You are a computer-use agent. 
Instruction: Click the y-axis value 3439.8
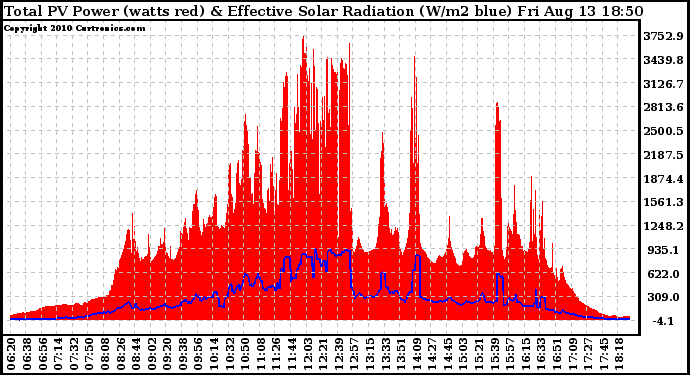pos(663,60)
